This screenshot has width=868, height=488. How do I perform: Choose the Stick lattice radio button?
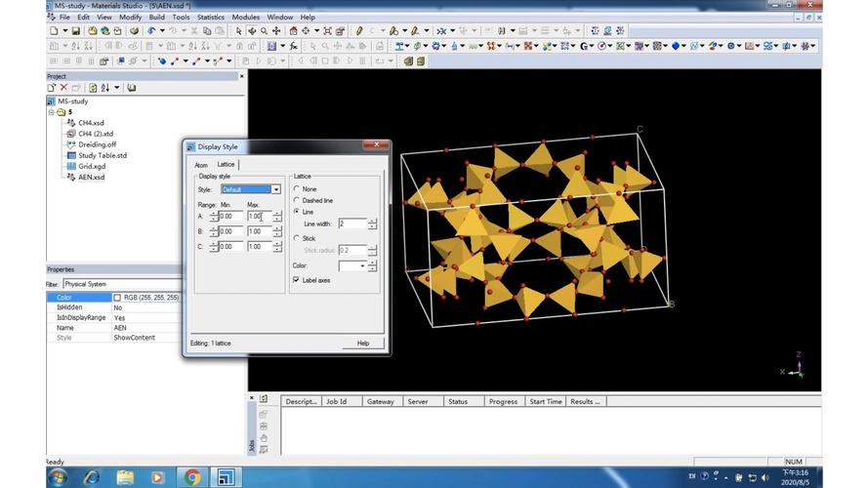297,238
